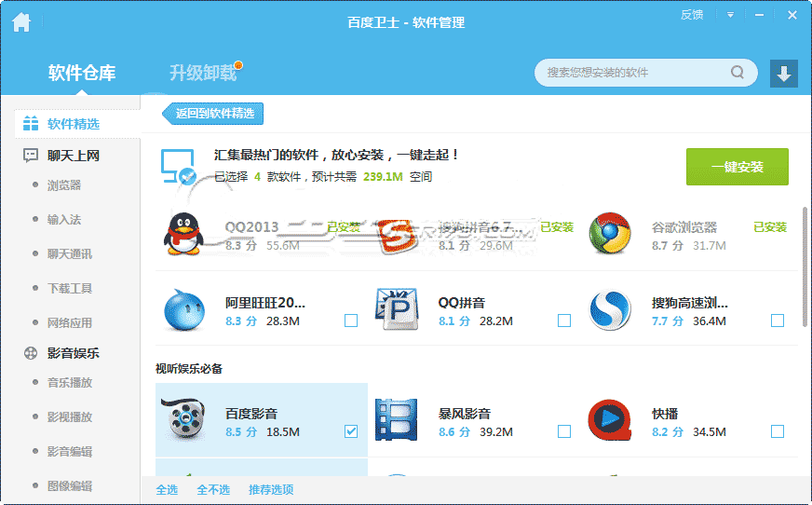Click the QQ2013 penguin icon
The image size is (812, 505).
(x=183, y=234)
